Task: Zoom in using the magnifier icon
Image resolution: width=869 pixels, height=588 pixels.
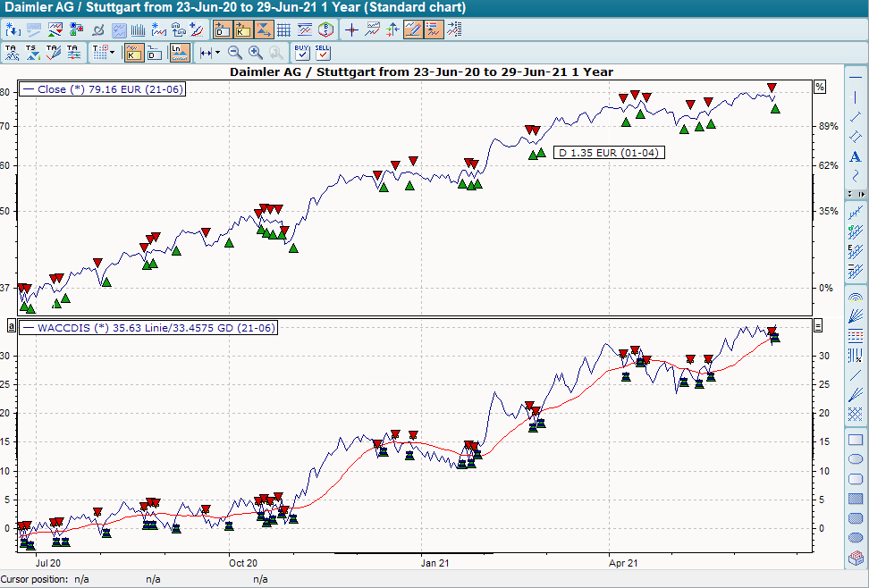Action: [254, 52]
